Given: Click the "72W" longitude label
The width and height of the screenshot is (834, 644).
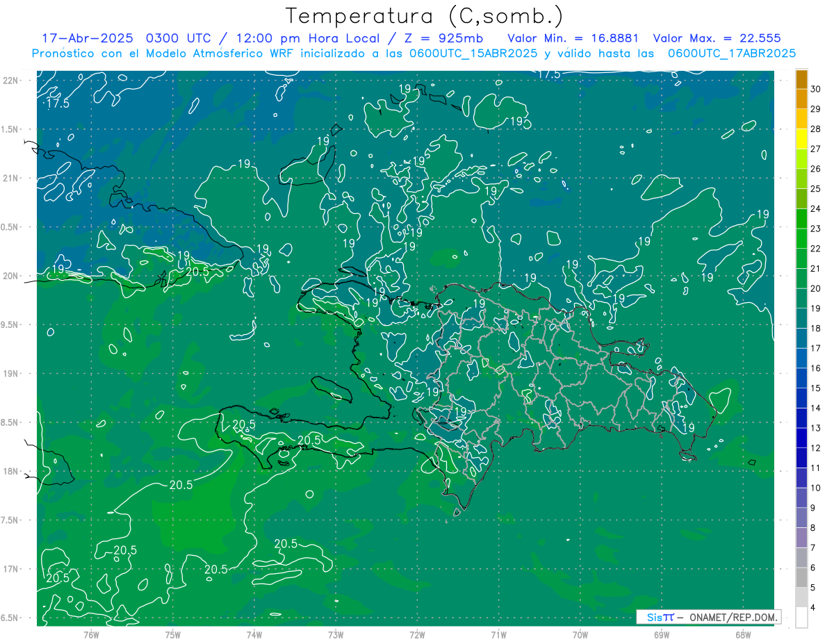Looking at the screenshot, I should (x=417, y=634).
